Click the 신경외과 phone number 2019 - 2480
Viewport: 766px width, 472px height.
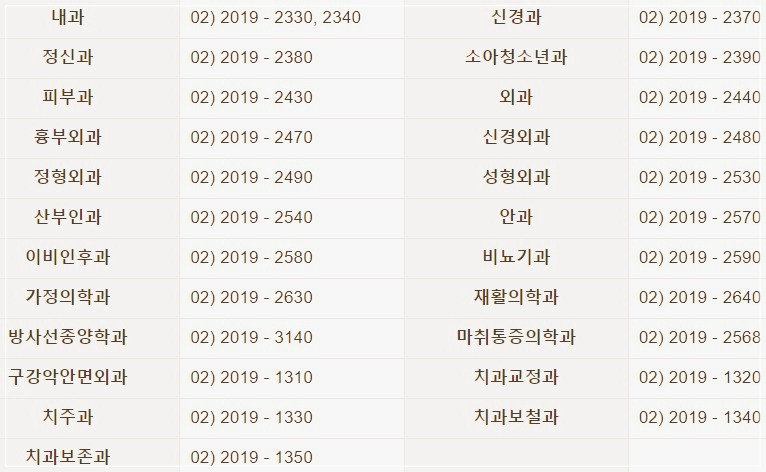[699, 138]
